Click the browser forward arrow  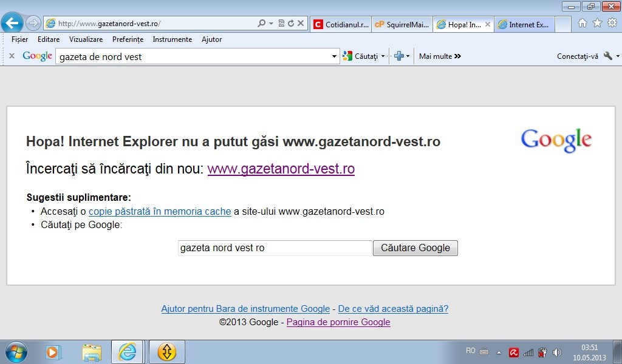pyautogui.click(x=33, y=24)
